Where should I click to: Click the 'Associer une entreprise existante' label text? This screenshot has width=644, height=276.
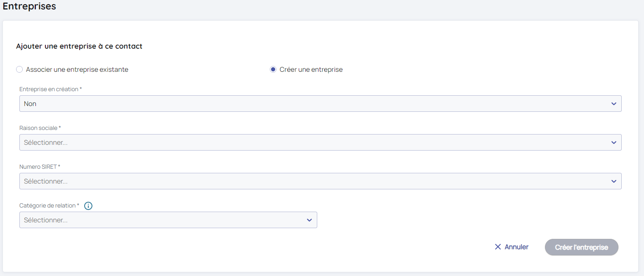(x=77, y=70)
